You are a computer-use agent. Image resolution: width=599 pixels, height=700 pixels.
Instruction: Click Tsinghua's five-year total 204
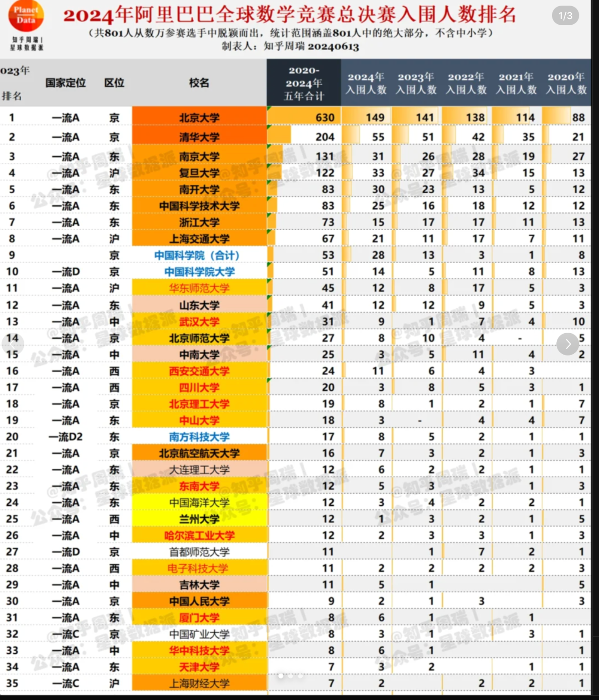click(x=325, y=137)
